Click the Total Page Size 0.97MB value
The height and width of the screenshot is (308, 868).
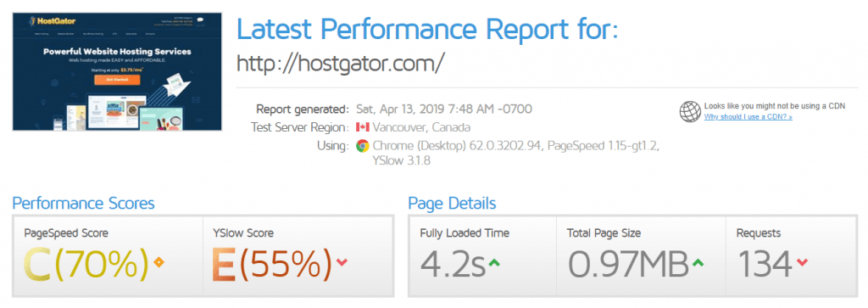pos(627,264)
